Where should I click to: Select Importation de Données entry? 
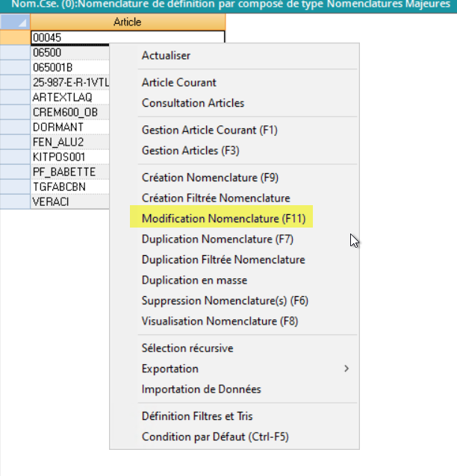tap(201, 389)
